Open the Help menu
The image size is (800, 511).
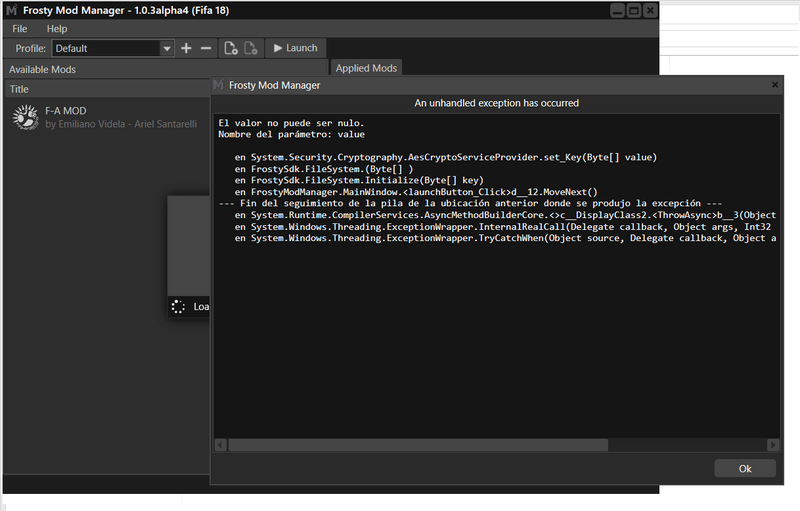click(x=57, y=29)
